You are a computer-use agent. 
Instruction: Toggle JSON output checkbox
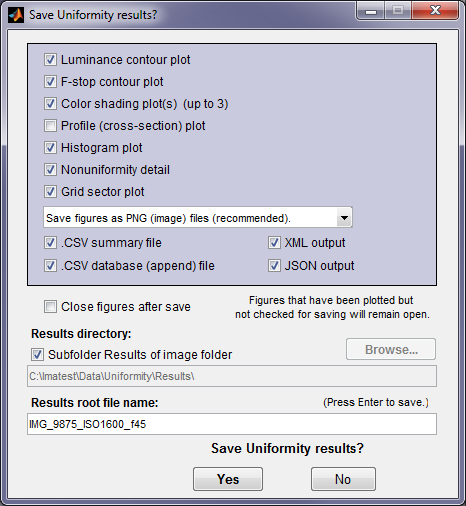pos(274,266)
